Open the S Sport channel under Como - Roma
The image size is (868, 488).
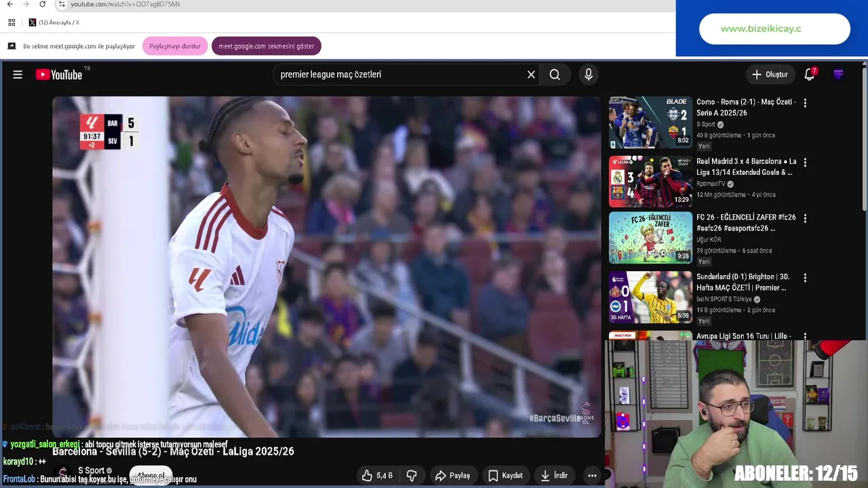[706, 125]
